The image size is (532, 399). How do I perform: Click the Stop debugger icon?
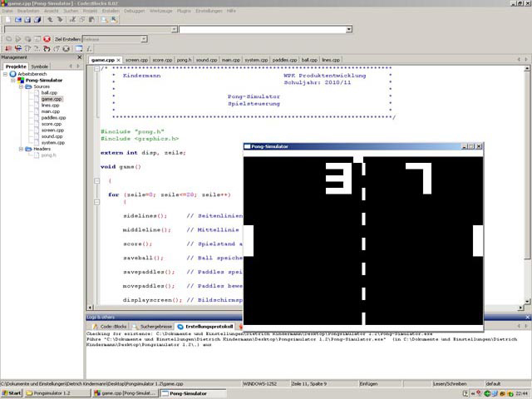[66, 48]
